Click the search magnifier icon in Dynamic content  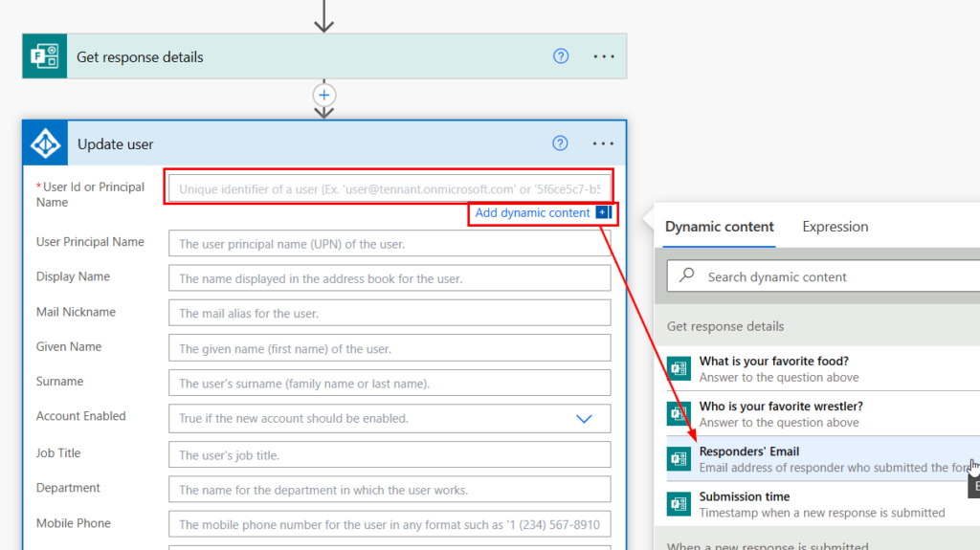tap(687, 276)
